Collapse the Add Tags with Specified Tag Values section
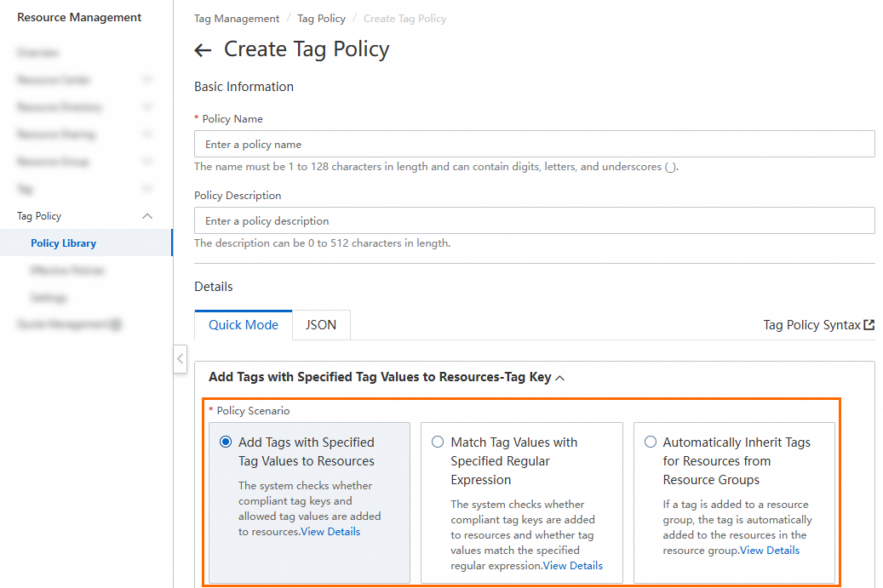The width and height of the screenshot is (883, 588). pos(559,378)
